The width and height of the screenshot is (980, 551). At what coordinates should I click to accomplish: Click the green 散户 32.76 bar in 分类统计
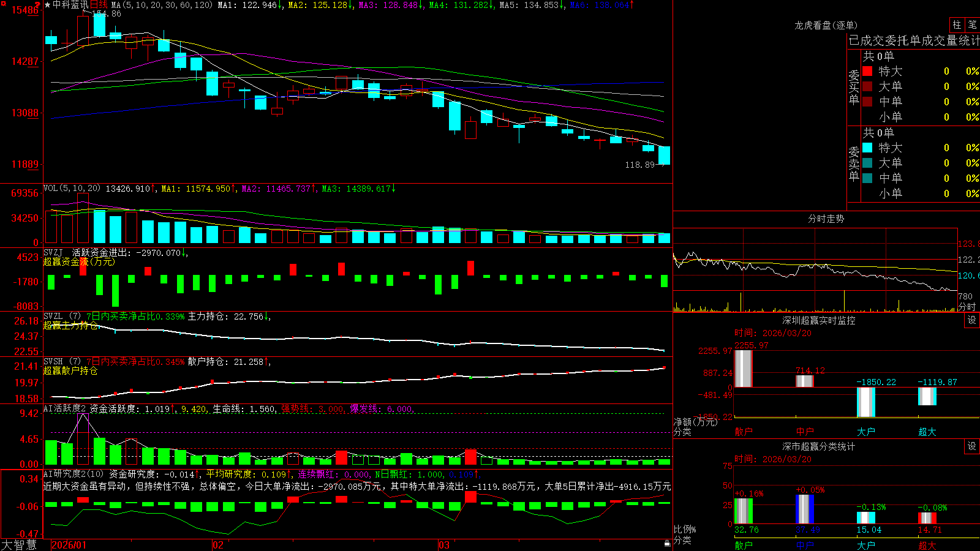coord(743,511)
